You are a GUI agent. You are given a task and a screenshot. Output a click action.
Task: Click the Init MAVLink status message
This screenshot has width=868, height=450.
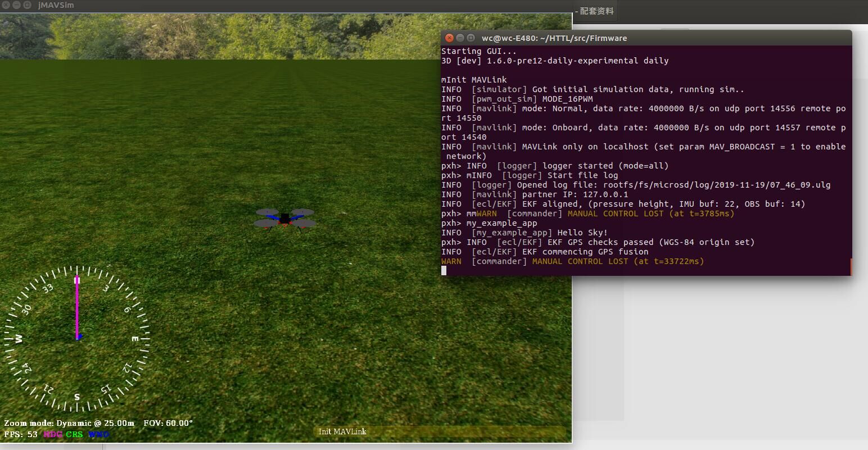(342, 431)
